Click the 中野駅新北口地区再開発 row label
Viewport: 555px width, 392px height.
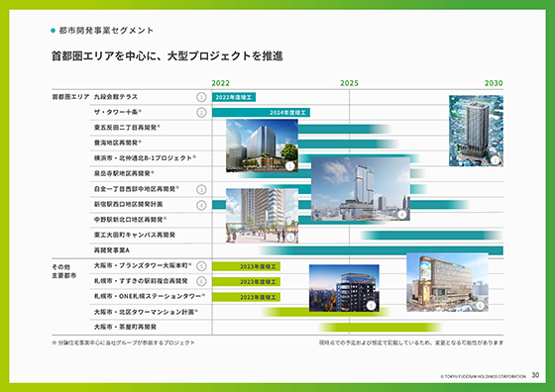coord(130,220)
